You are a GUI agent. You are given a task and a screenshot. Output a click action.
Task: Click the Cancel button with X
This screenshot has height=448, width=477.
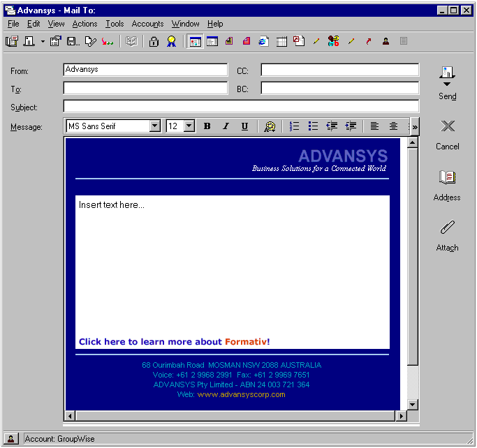click(447, 135)
